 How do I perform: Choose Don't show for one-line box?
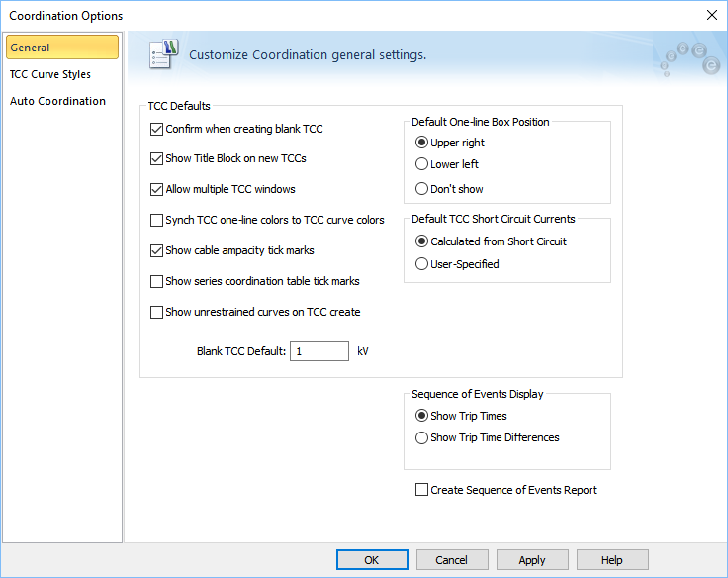(422, 189)
